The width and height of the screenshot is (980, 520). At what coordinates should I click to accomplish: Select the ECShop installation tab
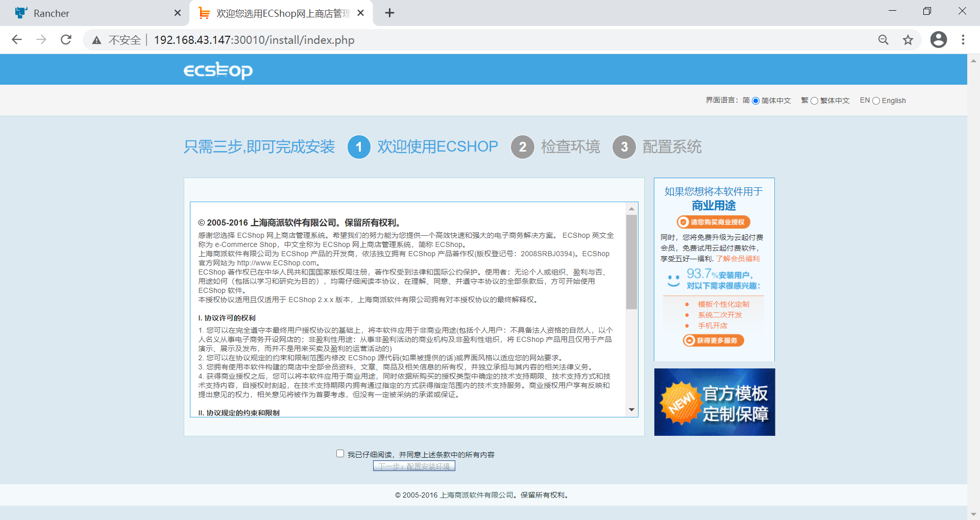click(281, 13)
